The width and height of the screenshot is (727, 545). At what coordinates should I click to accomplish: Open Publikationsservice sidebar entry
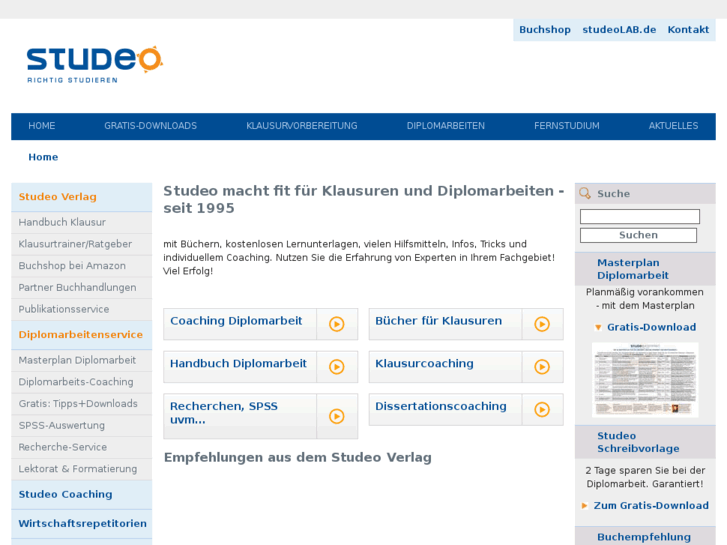click(82, 309)
